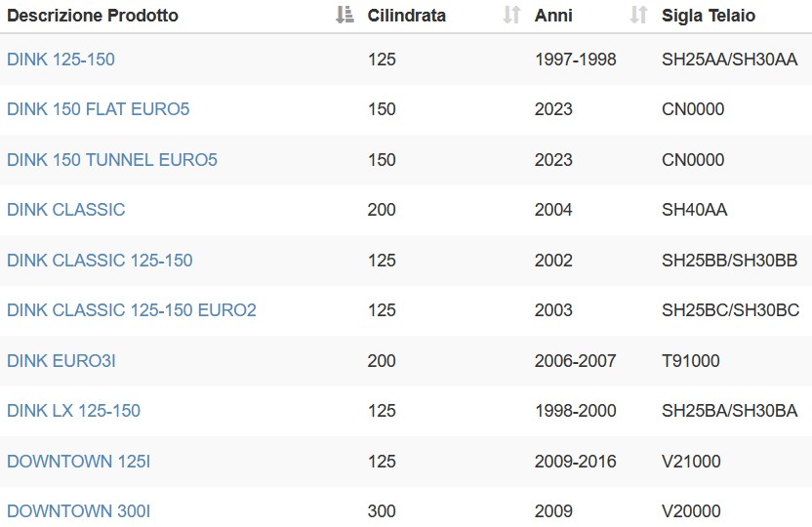This screenshot has width=812, height=527.
Task: Select the Sigla Telaio column header
Action: pos(709,16)
